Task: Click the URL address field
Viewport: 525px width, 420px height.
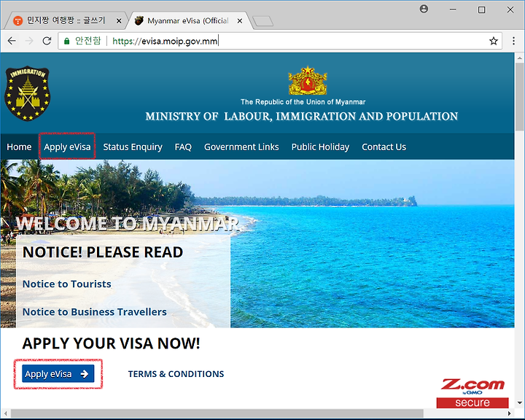Action: pos(280,41)
